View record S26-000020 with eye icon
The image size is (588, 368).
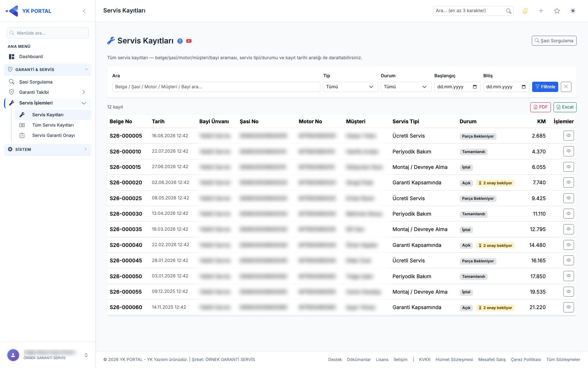(x=569, y=183)
